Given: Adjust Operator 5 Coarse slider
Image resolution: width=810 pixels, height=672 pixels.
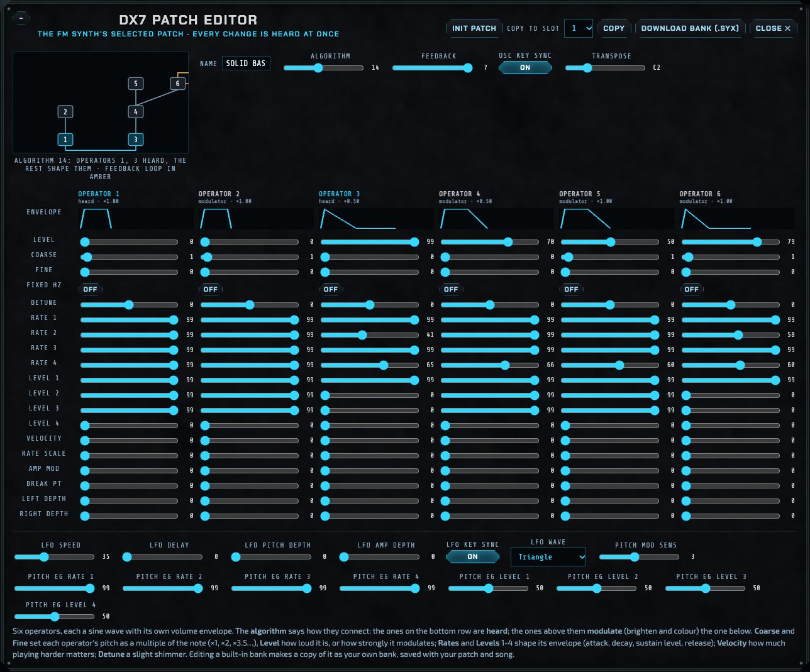Looking at the screenshot, I should click(610, 257).
